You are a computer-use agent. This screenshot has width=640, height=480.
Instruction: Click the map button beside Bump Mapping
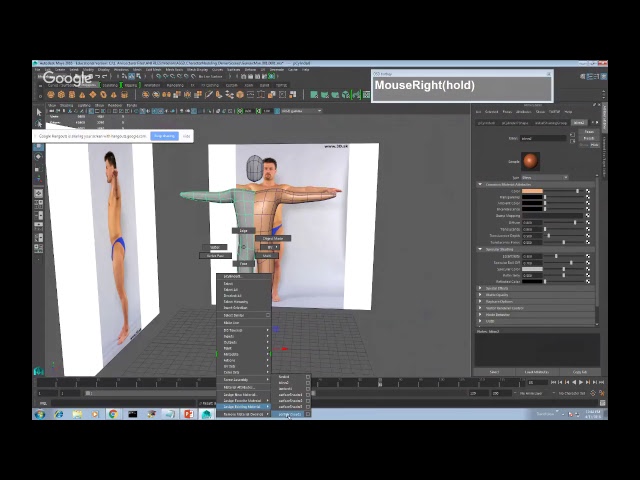pyautogui.click(x=588, y=216)
